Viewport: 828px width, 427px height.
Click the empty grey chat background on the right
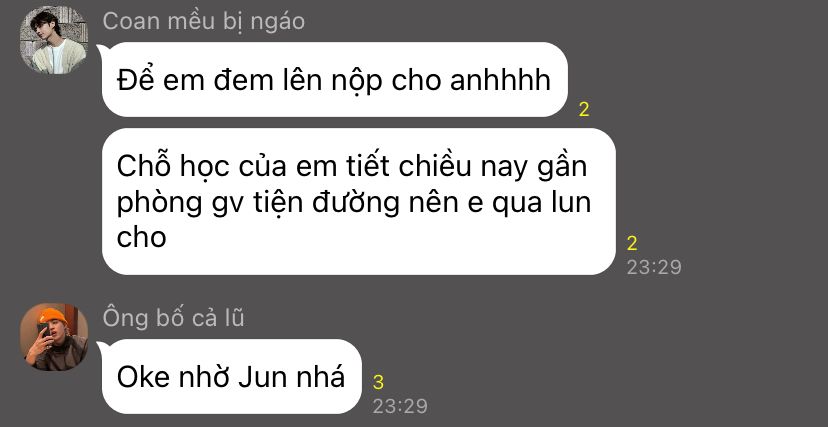pyautogui.click(x=739, y=158)
